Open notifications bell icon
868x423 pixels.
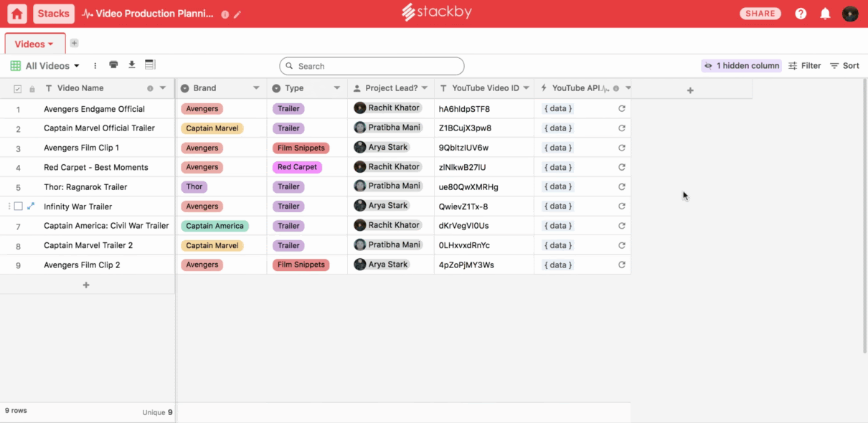click(x=825, y=14)
